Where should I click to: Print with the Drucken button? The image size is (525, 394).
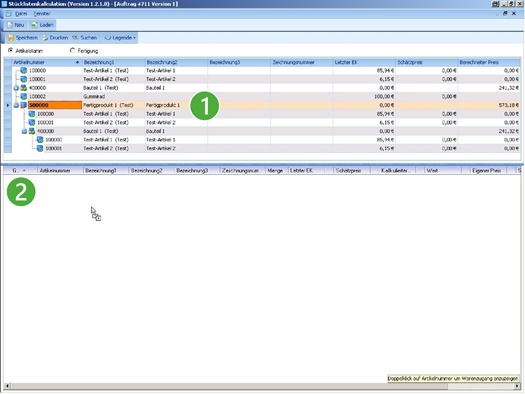click(x=55, y=37)
